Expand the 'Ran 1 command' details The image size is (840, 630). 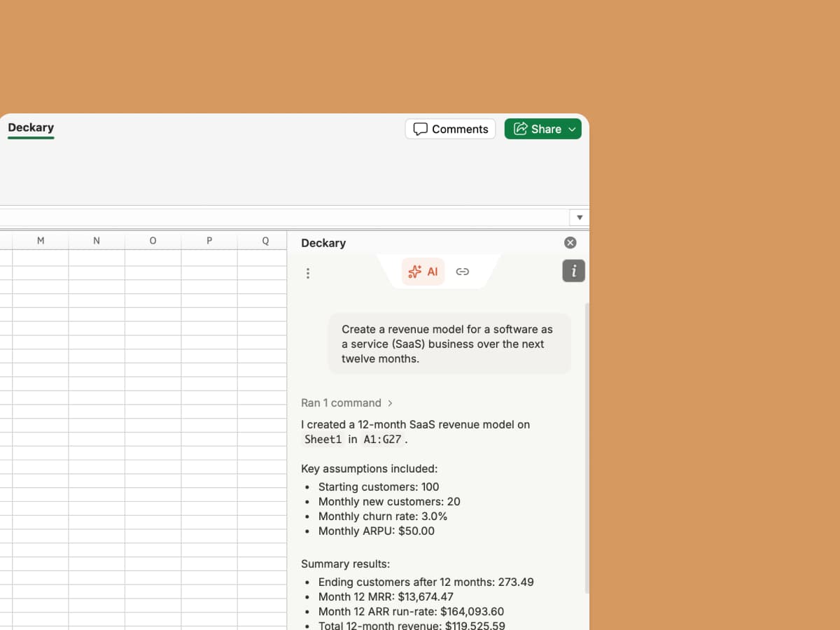tap(347, 402)
